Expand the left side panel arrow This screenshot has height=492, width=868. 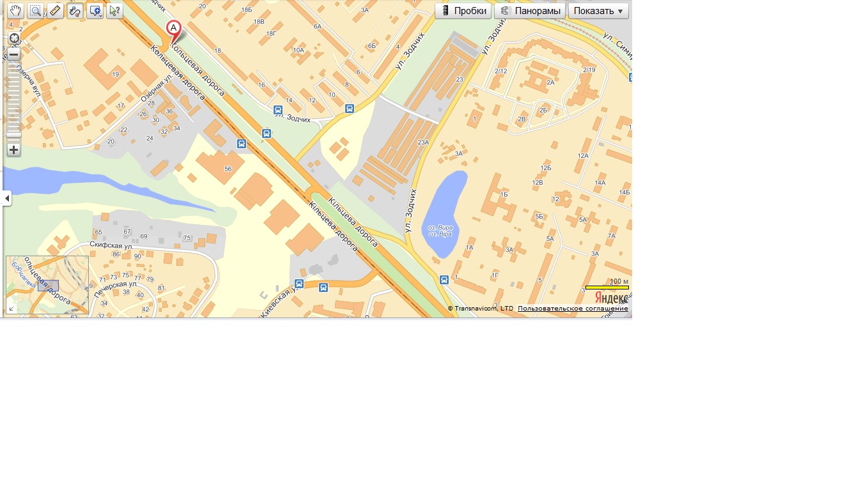pyautogui.click(x=7, y=199)
